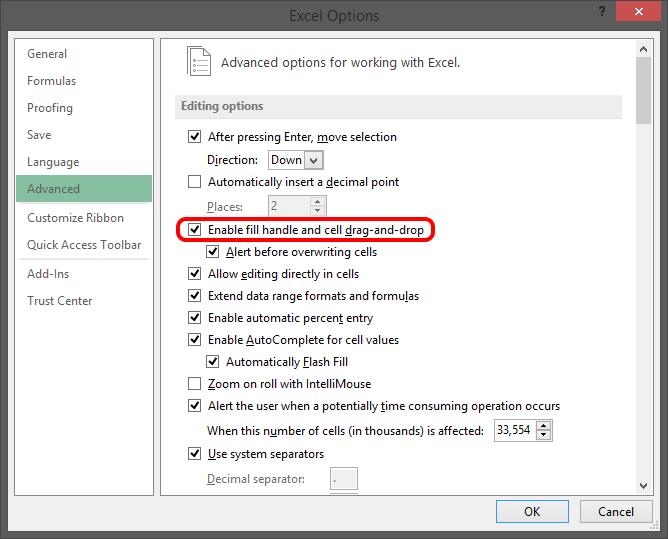Enable 'Automatically insert a decimal point'
This screenshot has width=668, height=539.
(x=194, y=182)
